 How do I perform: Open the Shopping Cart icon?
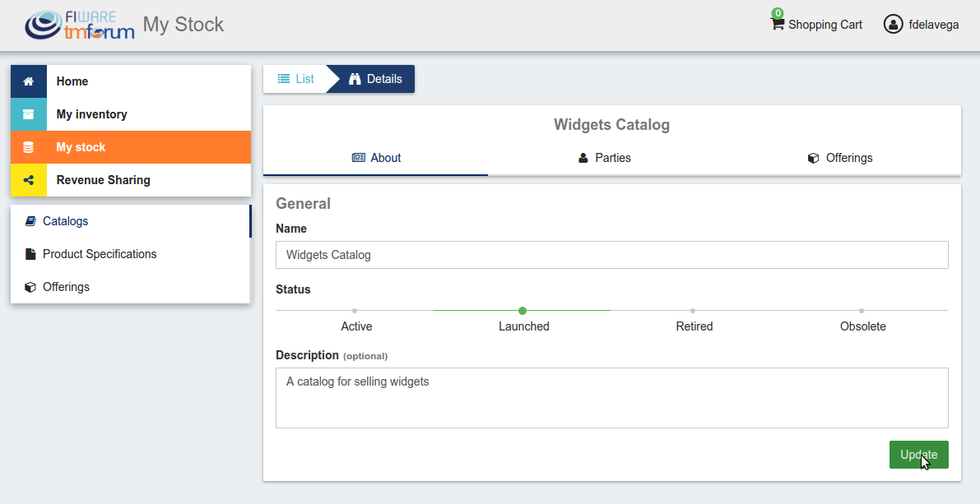tap(777, 25)
